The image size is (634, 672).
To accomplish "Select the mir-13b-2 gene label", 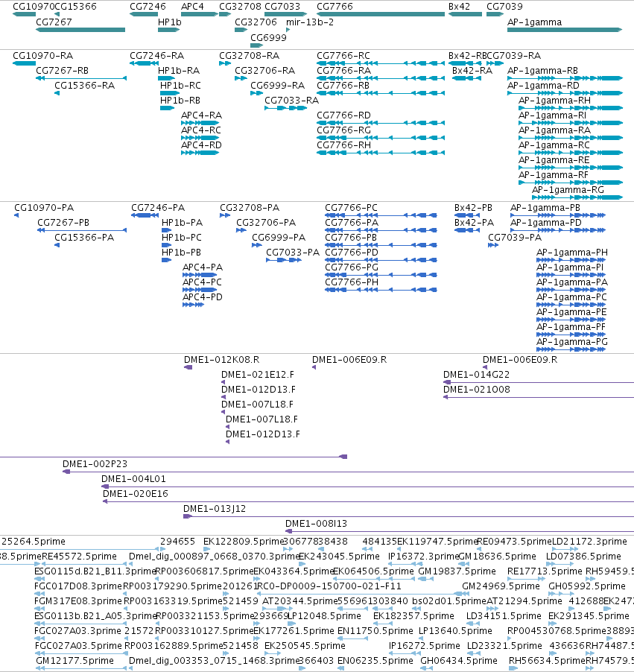I will click(x=309, y=22).
